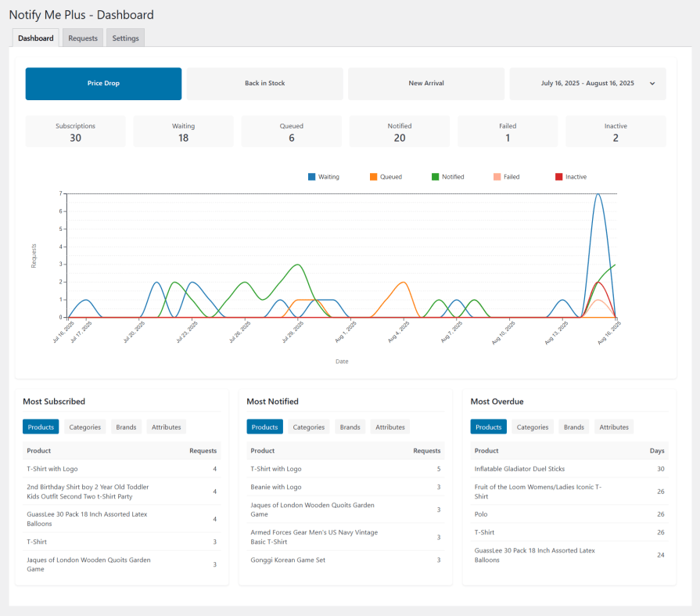Hide the Notified series in chart legend
Viewport: 700px width, 616px height.
[x=452, y=177]
